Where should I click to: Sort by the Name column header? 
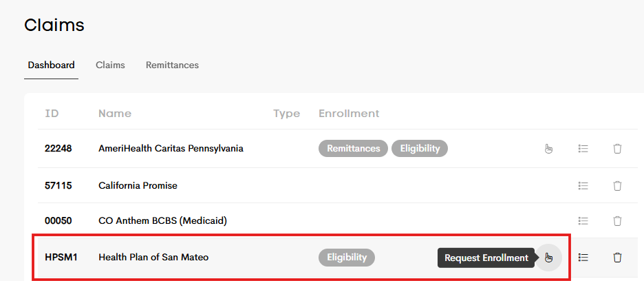point(115,114)
